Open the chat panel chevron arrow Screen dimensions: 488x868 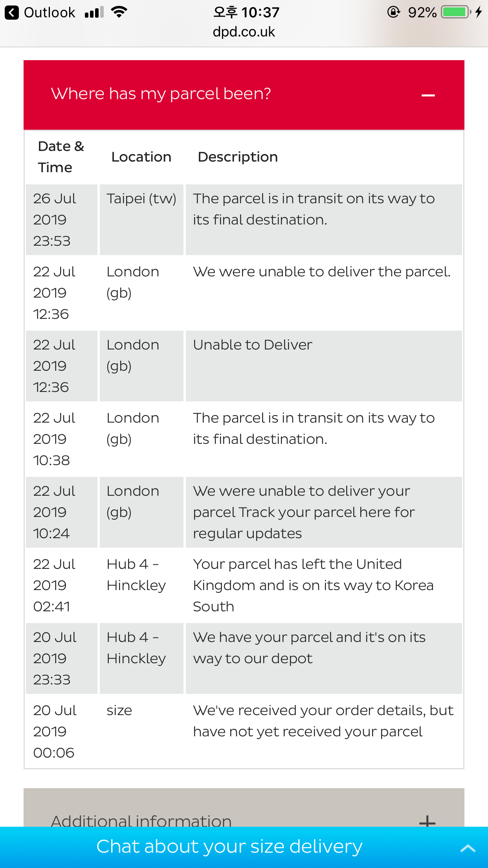point(468,848)
